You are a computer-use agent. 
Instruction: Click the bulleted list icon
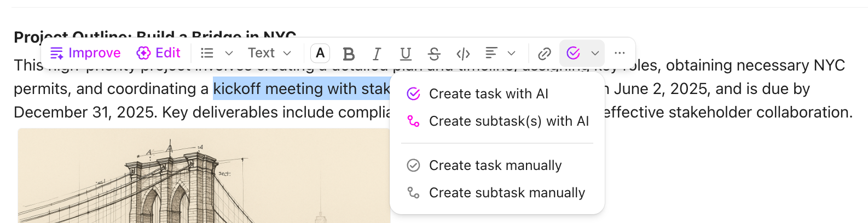(x=207, y=53)
